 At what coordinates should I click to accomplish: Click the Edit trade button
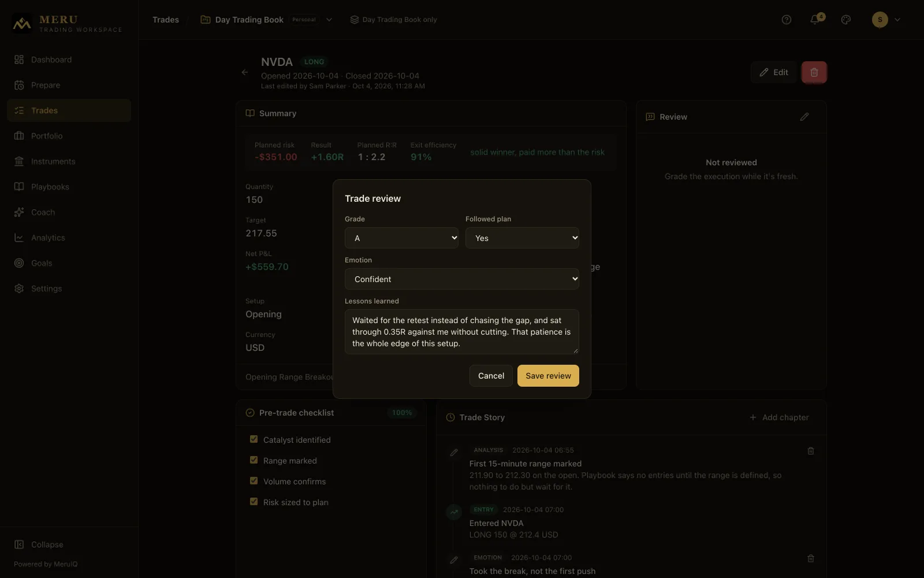coord(774,72)
